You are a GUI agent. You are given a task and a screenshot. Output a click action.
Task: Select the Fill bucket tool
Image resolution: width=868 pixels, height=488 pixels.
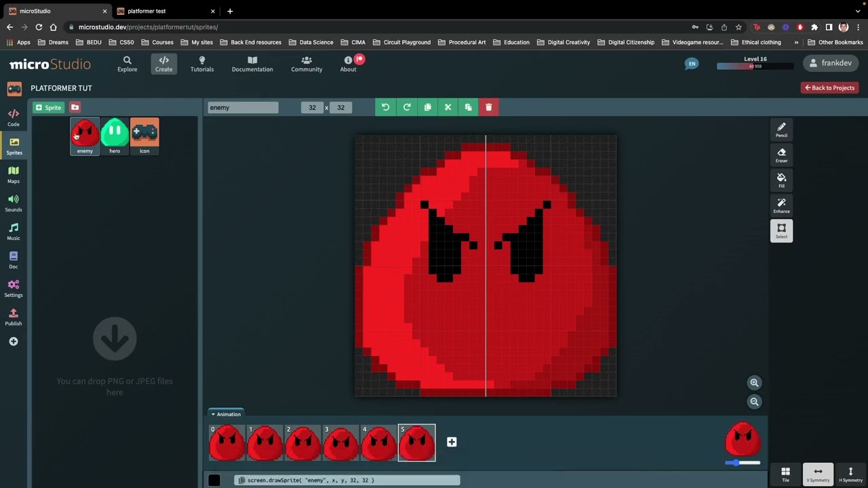pyautogui.click(x=781, y=180)
